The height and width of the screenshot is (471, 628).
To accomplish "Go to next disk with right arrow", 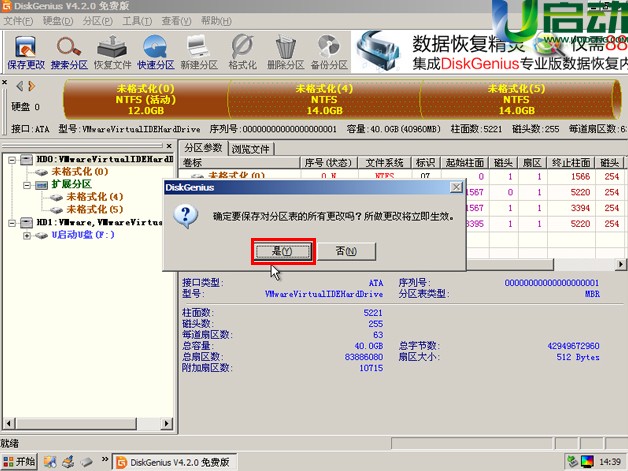I will point(32,86).
